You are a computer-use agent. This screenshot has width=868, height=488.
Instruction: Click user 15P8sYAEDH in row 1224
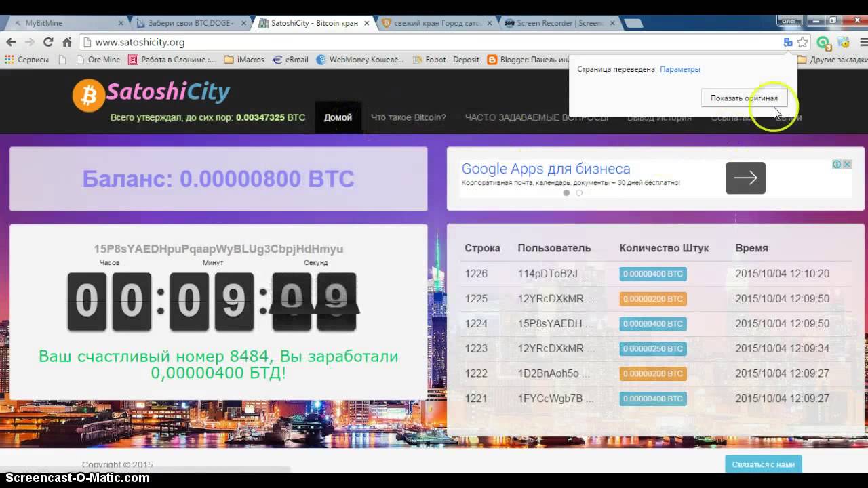pos(555,324)
